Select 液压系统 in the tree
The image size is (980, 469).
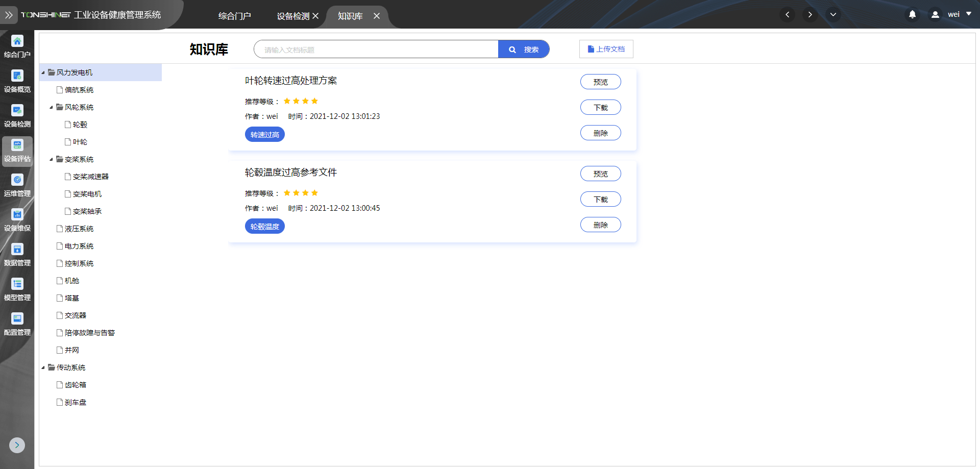pos(79,229)
